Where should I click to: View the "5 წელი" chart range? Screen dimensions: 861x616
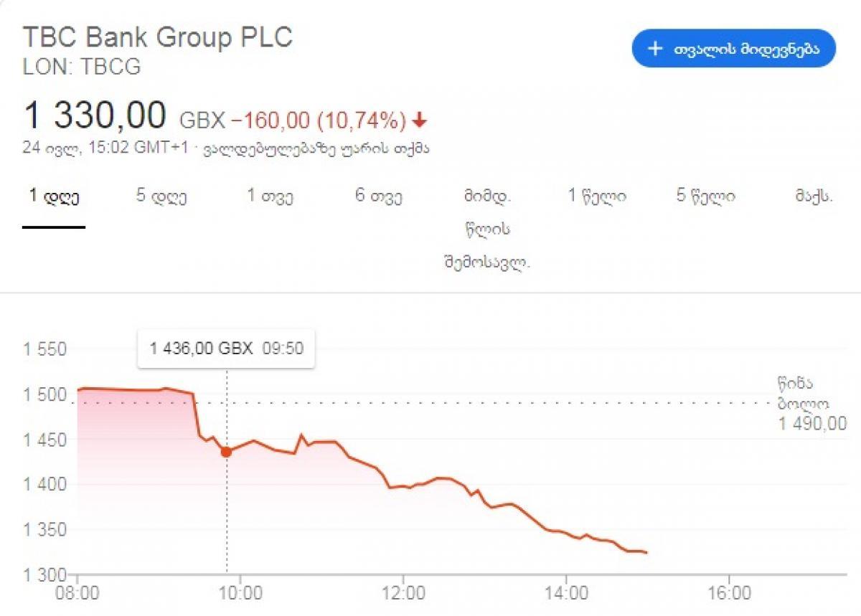click(705, 196)
